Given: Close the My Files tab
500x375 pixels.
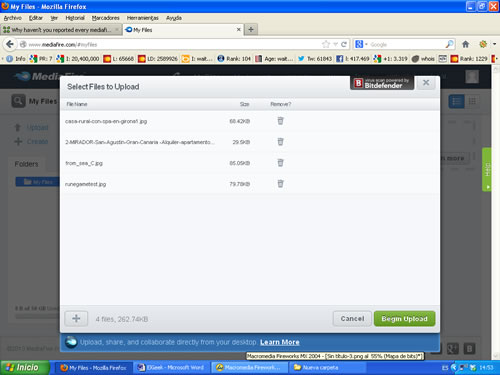Looking at the screenshot, I should [239, 30].
